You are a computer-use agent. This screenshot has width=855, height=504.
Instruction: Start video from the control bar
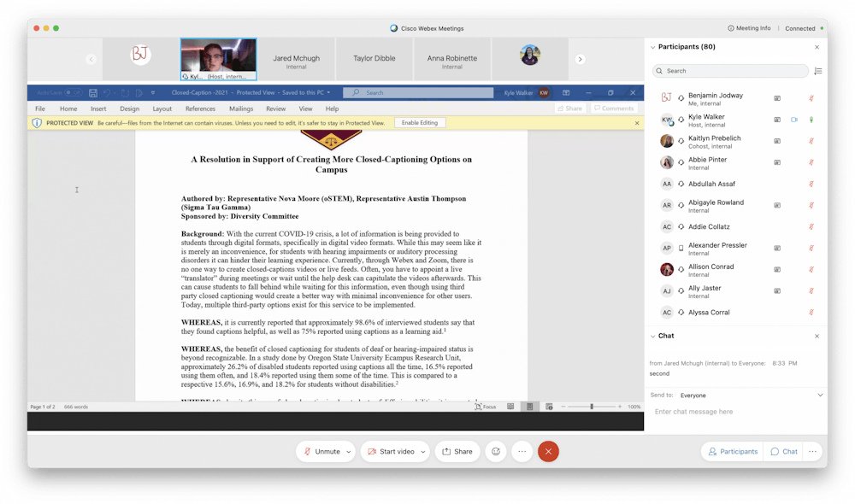[x=392, y=451]
